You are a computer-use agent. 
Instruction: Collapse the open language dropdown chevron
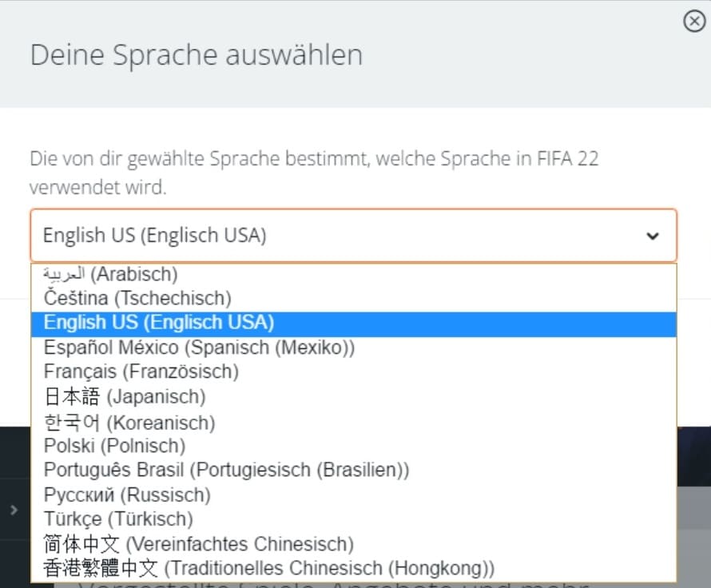coord(653,236)
